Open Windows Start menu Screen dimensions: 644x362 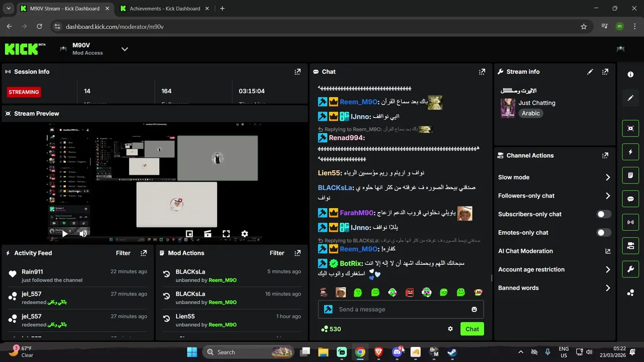click(x=192, y=352)
